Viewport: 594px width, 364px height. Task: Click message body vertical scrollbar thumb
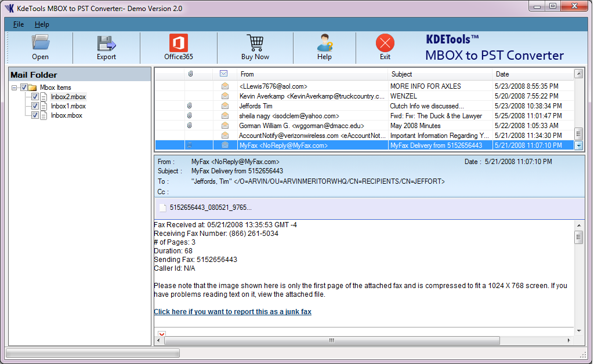[578, 237]
